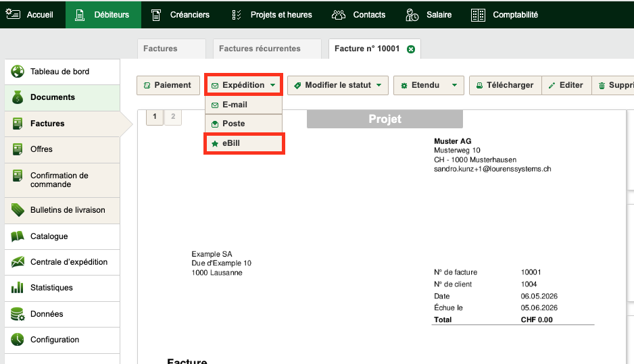Click the Projets et heures checklist icon
Screen dimensions: 634x364
tap(237, 15)
